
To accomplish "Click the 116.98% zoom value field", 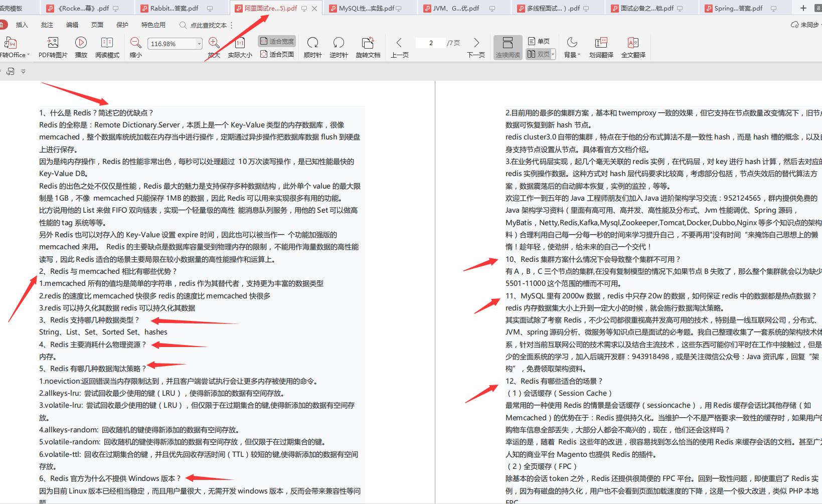I will coord(171,44).
